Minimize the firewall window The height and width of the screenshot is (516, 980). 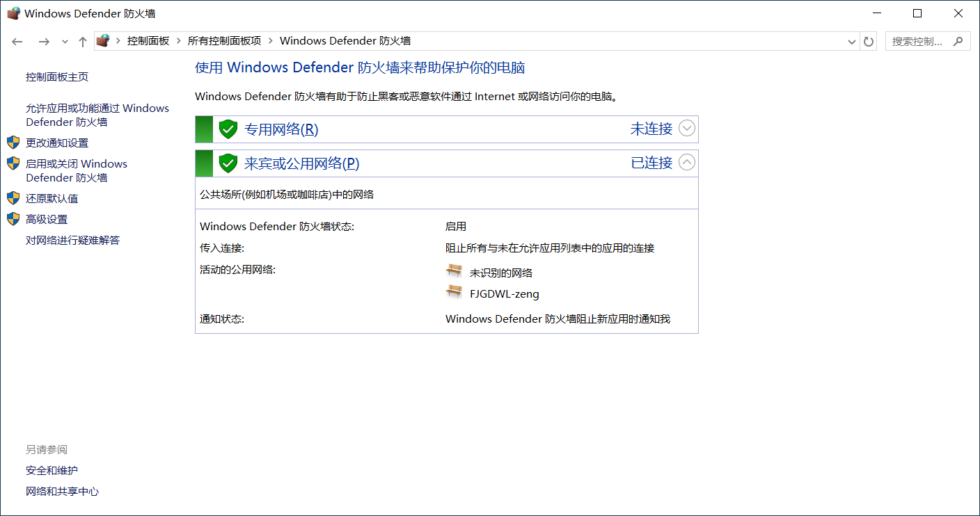click(x=876, y=13)
